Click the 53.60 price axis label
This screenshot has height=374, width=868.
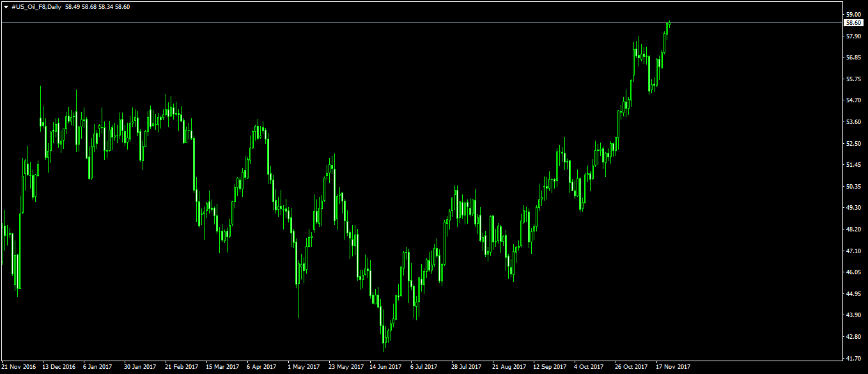(853, 122)
